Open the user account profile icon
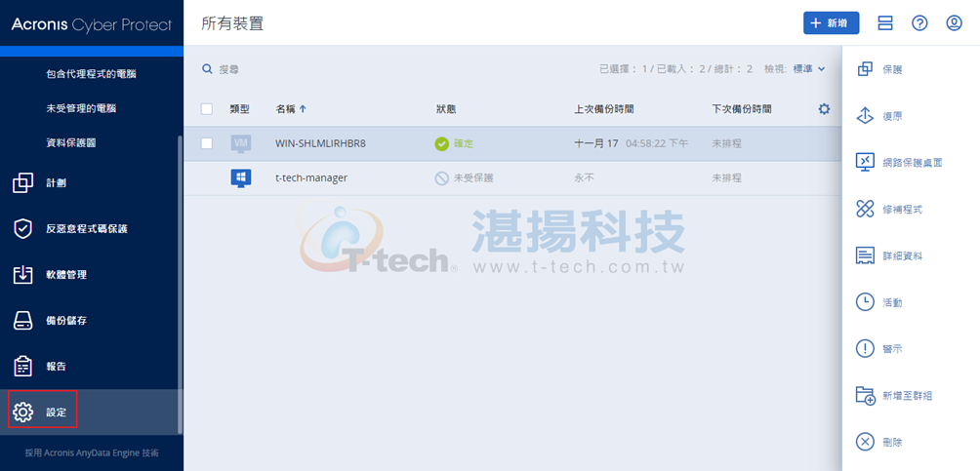This screenshot has width=980, height=471. [954, 23]
